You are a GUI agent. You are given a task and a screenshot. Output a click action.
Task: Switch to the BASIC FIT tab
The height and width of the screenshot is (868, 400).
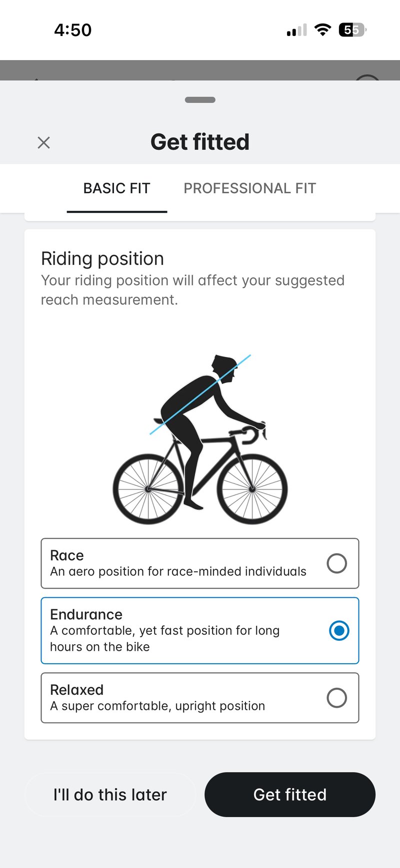pos(116,188)
